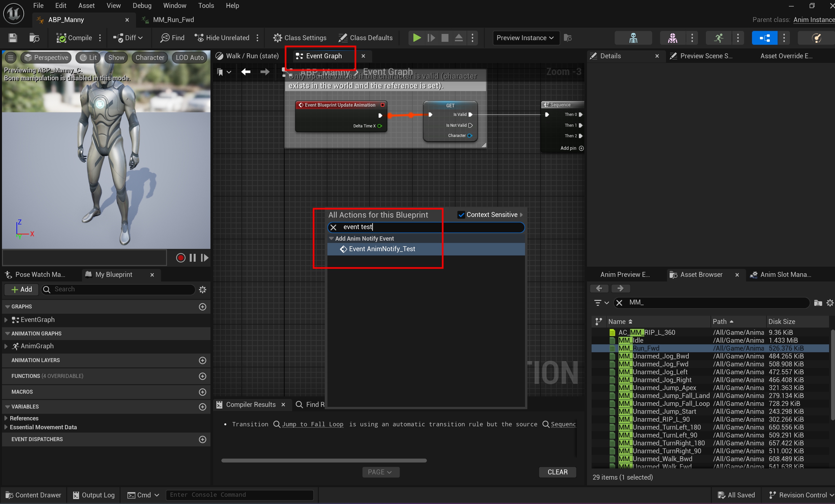Select Event AnimNotify_Test action
Screen dimensions: 835x504
coord(426,249)
